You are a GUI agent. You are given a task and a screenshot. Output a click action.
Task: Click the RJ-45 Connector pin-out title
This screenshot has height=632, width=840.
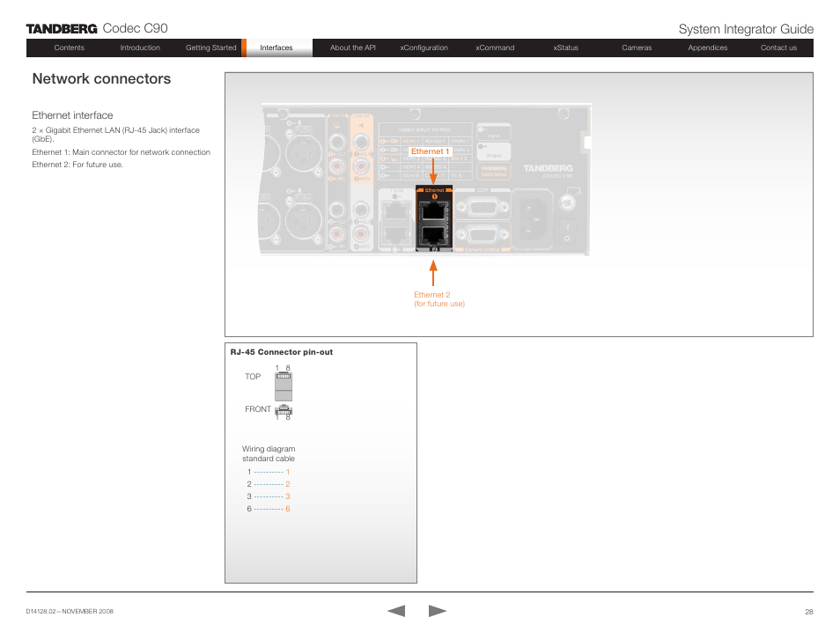pos(281,352)
